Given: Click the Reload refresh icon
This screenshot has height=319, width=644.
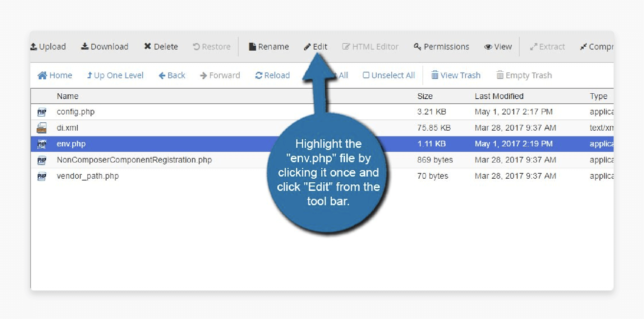Looking at the screenshot, I should 259,75.
